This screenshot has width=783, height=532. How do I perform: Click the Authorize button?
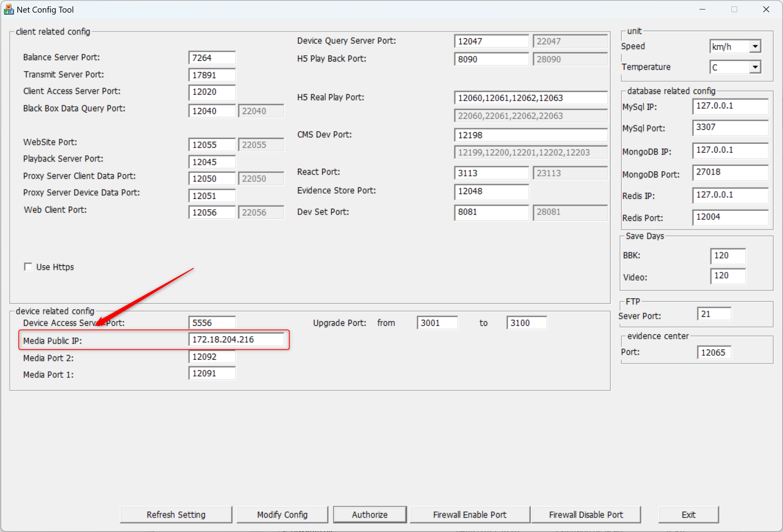pyautogui.click(x=370, y=515)
